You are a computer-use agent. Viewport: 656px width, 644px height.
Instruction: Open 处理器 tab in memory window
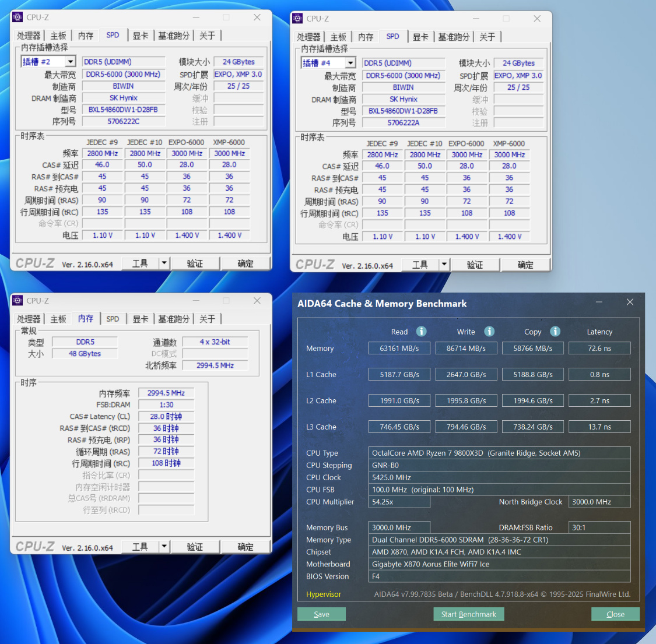[x=29, y=319]
